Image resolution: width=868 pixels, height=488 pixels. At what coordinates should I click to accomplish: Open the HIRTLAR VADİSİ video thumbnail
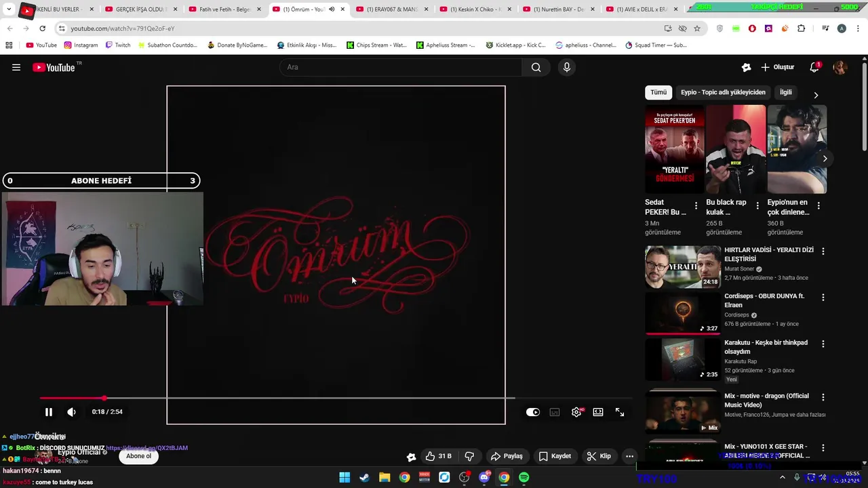click(683, 267)
